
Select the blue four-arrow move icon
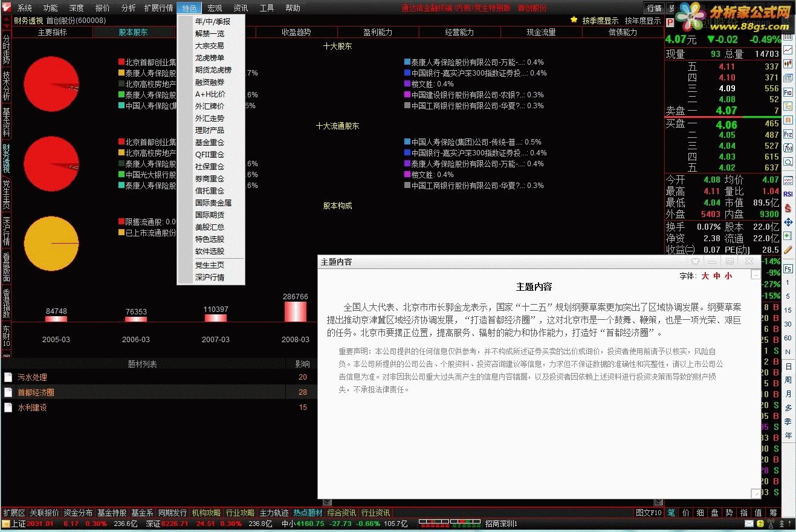tap(788, 222)
